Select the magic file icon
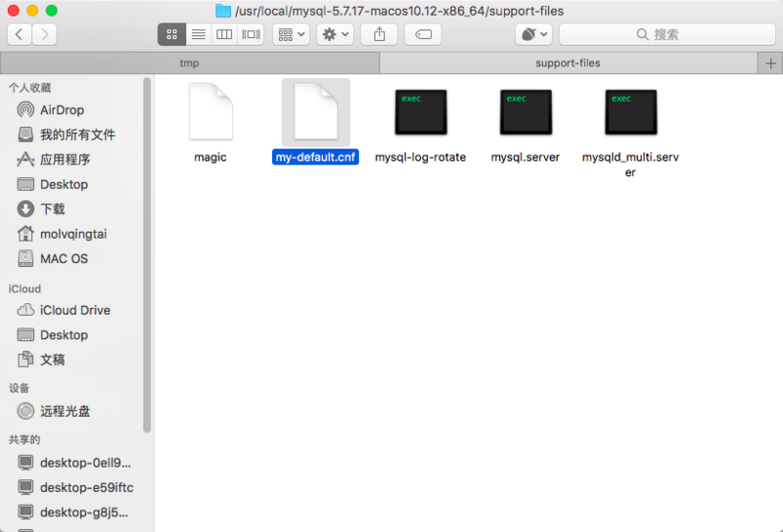 point(210,111)
